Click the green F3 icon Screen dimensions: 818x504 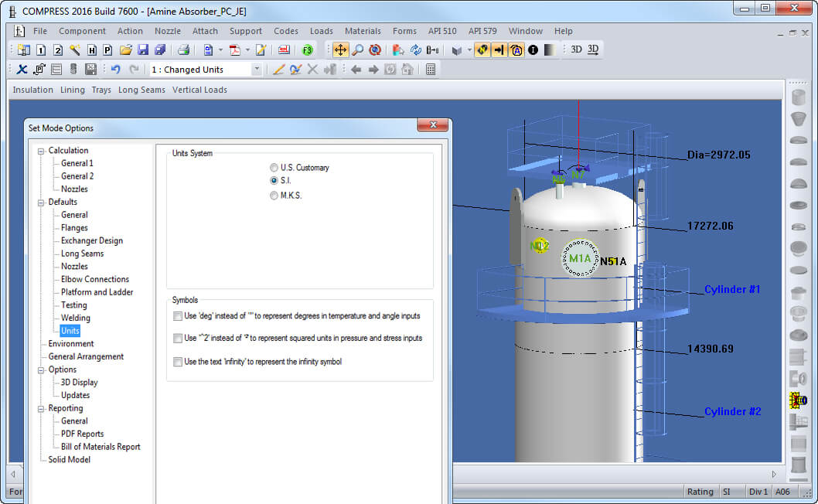tap(307, 50)
